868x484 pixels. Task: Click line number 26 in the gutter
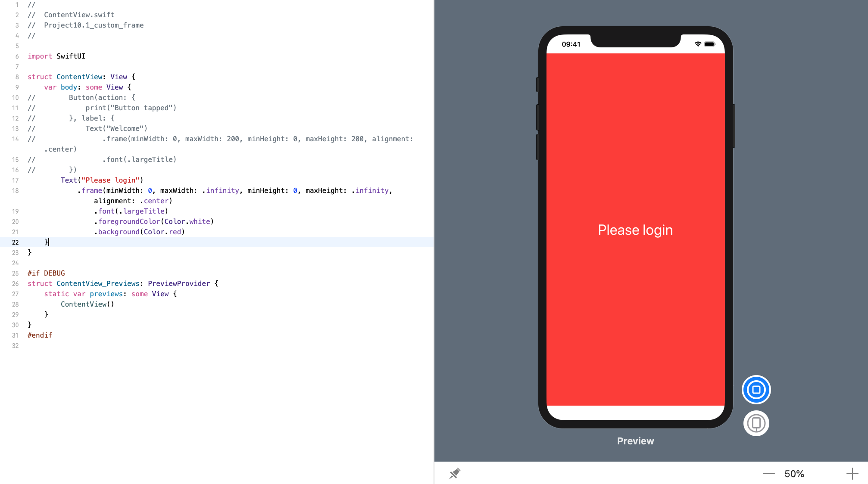(x=16, y=284)
